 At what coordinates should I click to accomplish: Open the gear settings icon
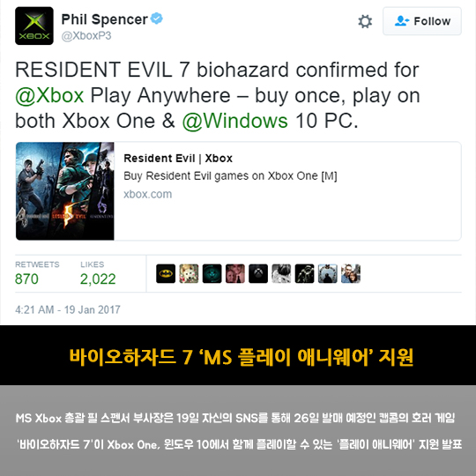point(365,21)
